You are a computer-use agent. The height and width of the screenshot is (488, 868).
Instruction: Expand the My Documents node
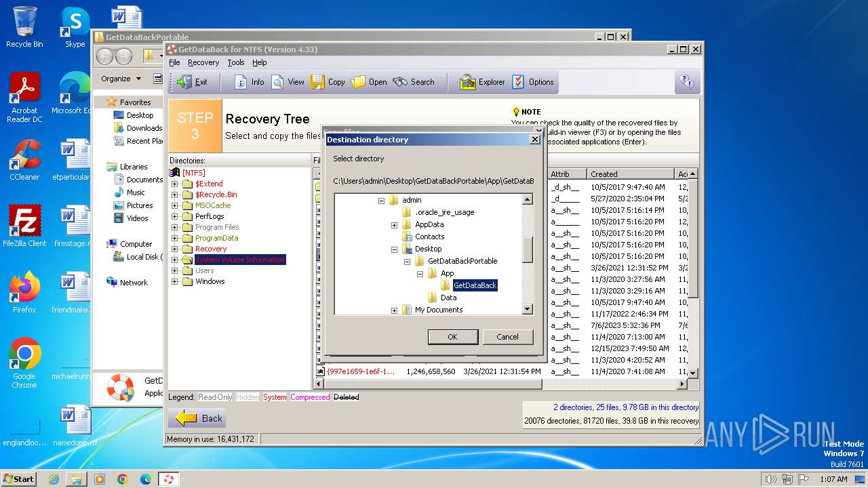click(x=394, y=310)
